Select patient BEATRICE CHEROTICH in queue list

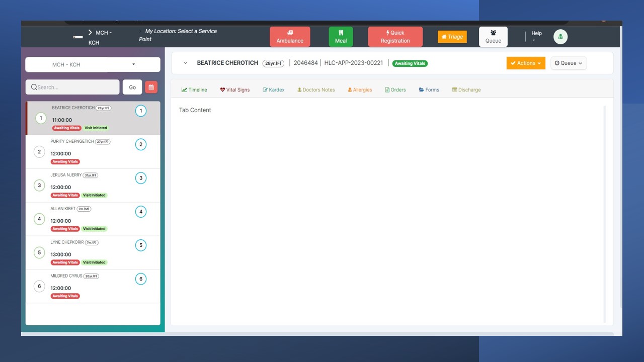tap(93, 118)
